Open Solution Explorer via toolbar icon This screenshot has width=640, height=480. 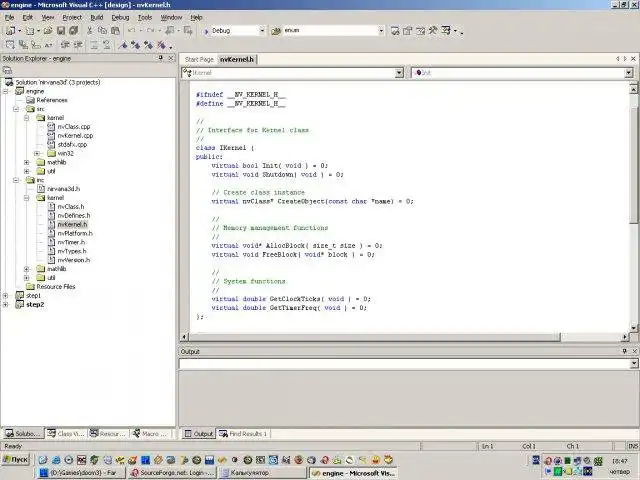395,31
